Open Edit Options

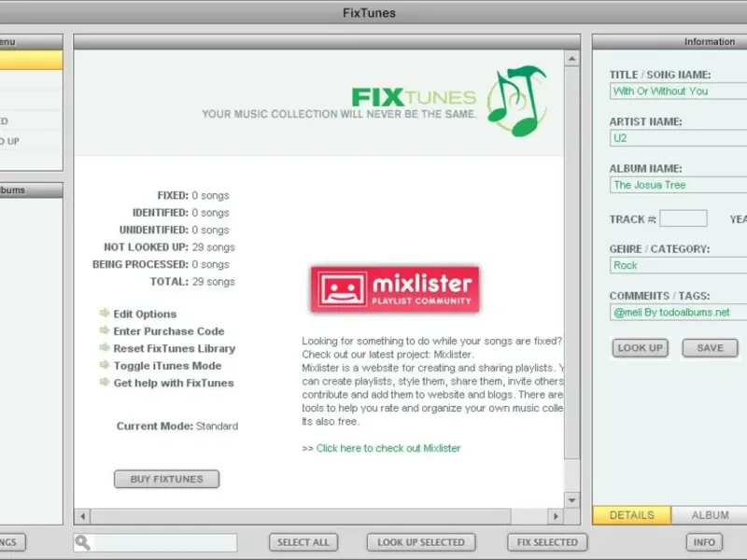145,314
